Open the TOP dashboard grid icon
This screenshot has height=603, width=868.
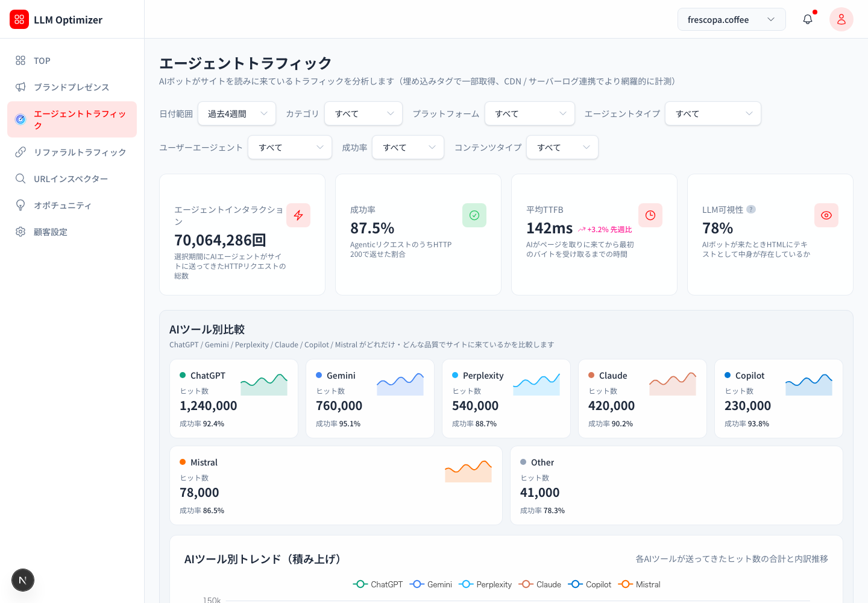pyautogui.click(x=20, y=60)
